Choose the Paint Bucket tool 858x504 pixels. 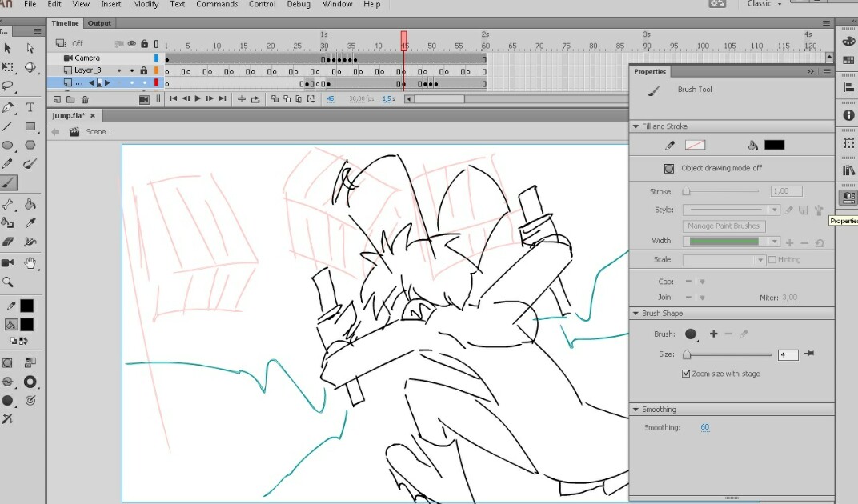coord(30,205)
